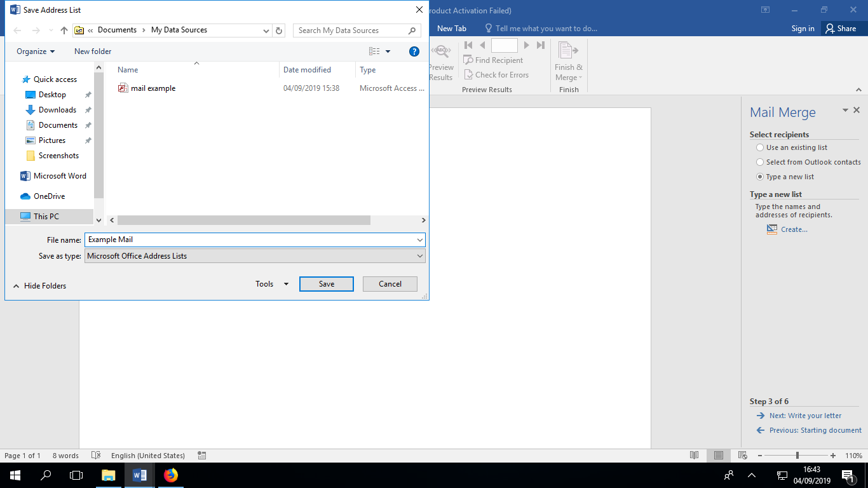Open Documents in Quick access
The height and width of the screenshot is (488, 868).
pyautogui.click(x=58, y=125)
